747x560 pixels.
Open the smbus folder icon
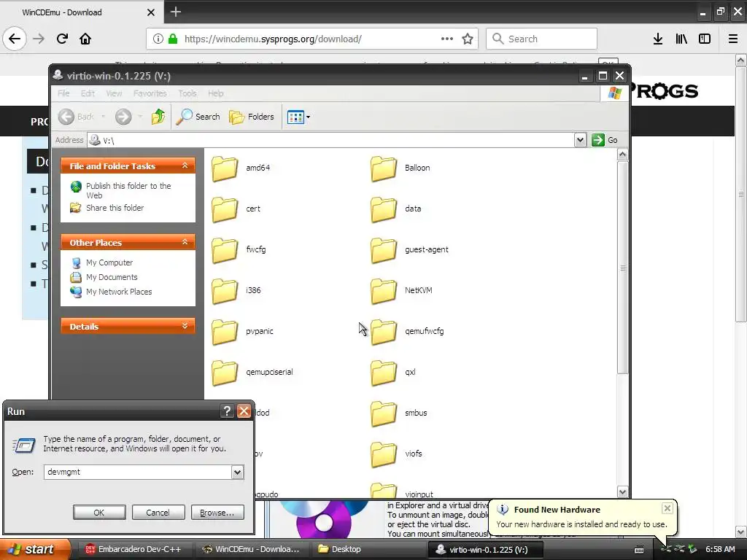click(384, 414)
